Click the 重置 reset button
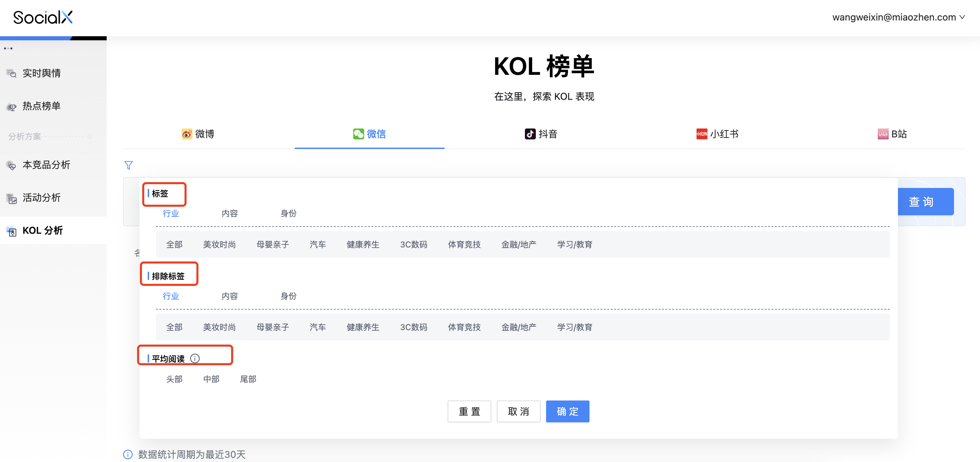 (469, 411)
